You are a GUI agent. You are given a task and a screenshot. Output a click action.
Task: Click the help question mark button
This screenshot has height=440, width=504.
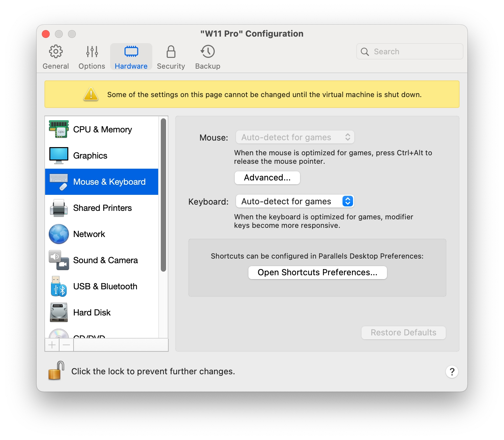point(452,372)
